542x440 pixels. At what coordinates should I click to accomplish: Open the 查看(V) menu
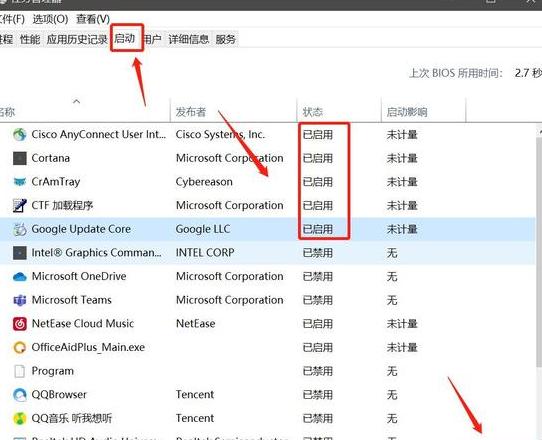pos(93,19)
